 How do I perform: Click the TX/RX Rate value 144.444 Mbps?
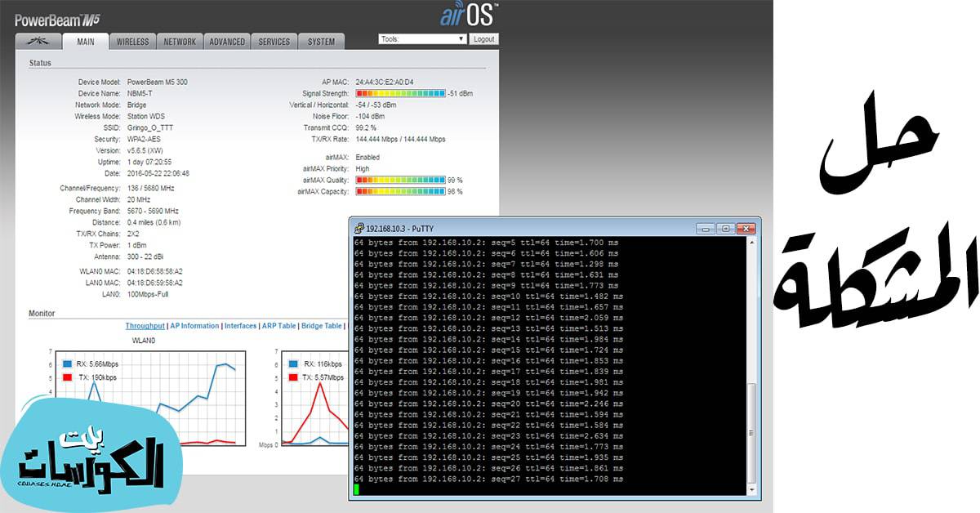click(x=401, y=139)
